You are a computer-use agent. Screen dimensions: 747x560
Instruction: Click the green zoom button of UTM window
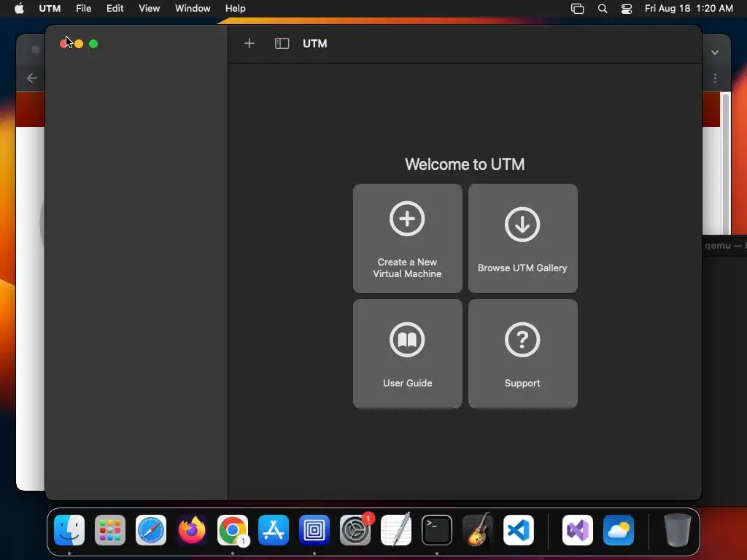pyautogui.click(x=93, y=44)
